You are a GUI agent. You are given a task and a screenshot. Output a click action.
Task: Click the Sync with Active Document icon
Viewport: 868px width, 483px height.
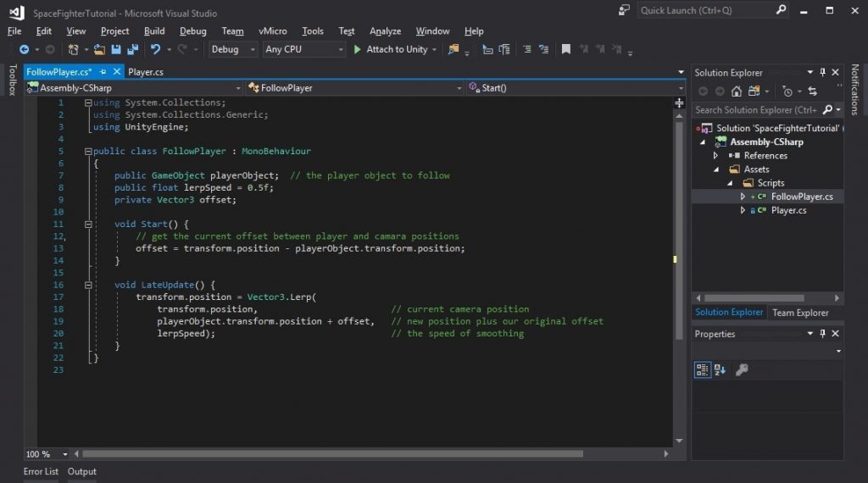812,92
